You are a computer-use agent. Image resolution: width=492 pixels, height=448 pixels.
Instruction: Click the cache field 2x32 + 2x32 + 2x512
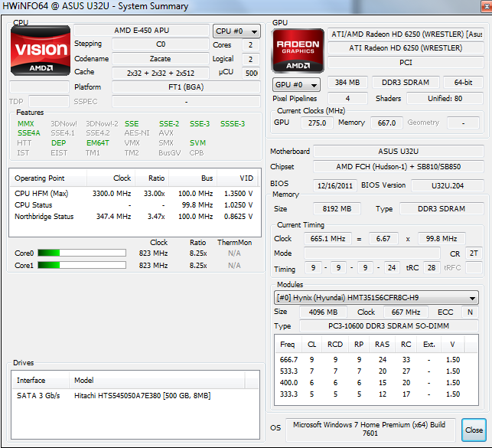161,74
